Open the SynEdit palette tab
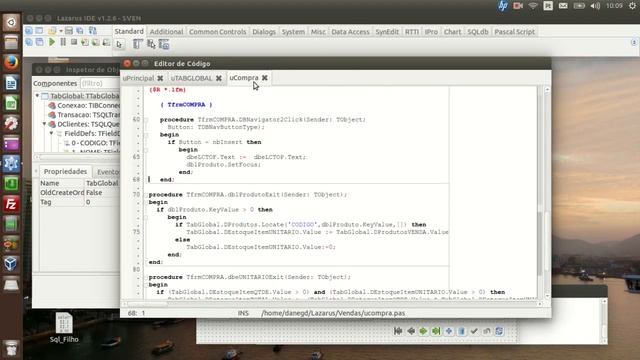 (x=387, y=31)
